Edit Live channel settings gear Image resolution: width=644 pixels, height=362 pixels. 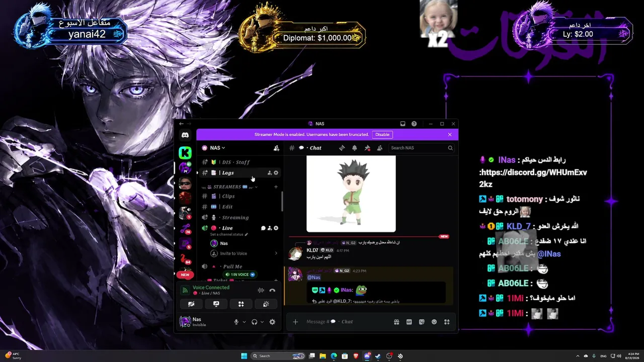pos(276,228)
